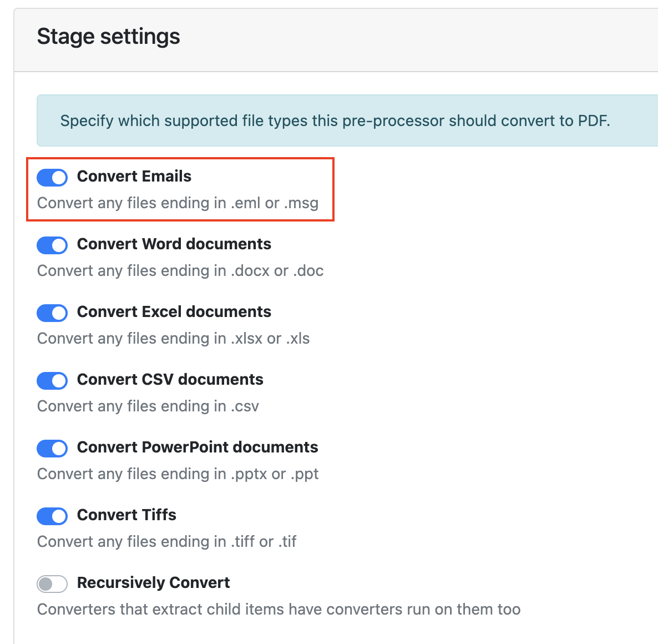Viewport: 658px width, 644px height.
Task: Click the "Convert PowerPoint documents" label
Action: [198, 447]
